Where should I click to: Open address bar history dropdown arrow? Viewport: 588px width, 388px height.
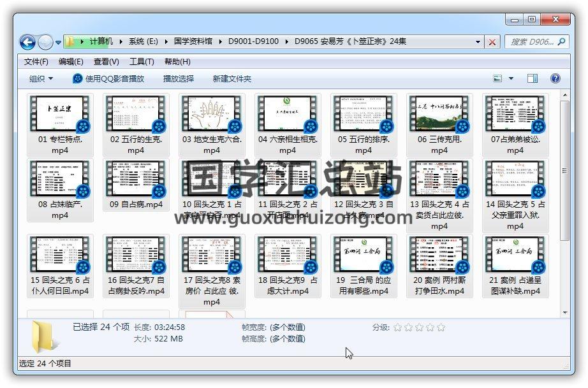[478, 42]
